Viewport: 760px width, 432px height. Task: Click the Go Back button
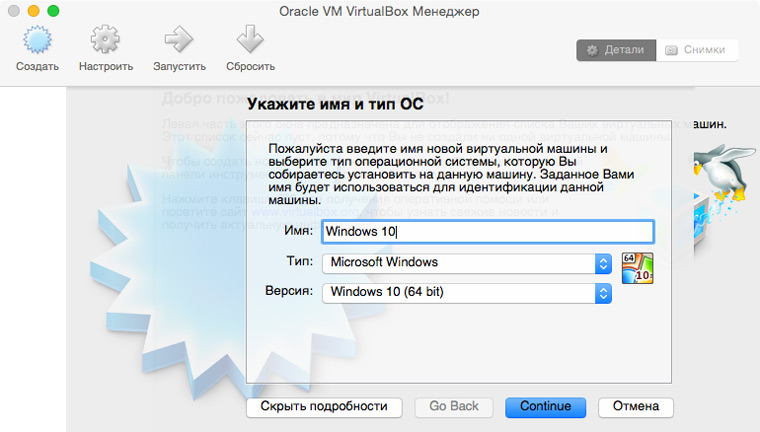pos(454,407)
